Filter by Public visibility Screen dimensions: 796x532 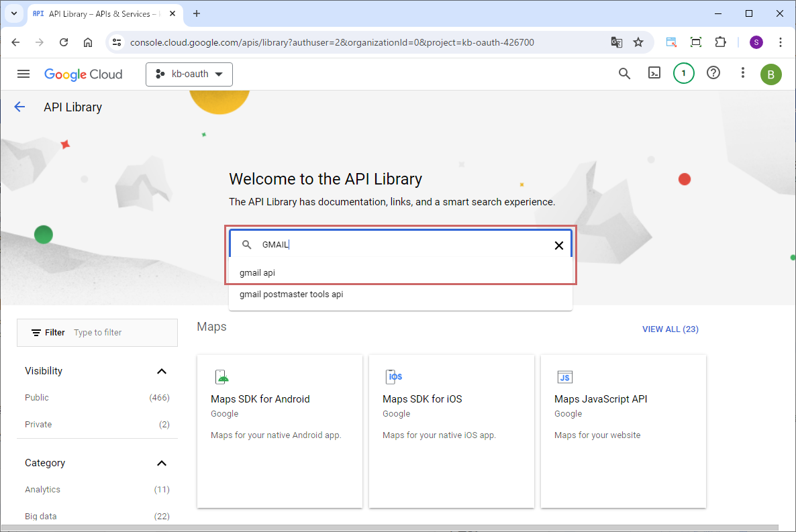click(37, 398)
